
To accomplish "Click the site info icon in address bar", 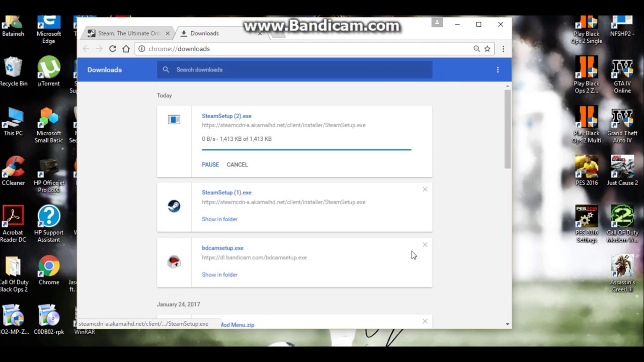I will pos(142,49).
